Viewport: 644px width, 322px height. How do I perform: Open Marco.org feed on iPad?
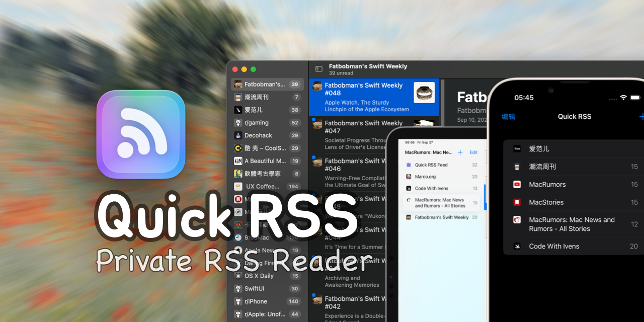click(x=442, y=177)
